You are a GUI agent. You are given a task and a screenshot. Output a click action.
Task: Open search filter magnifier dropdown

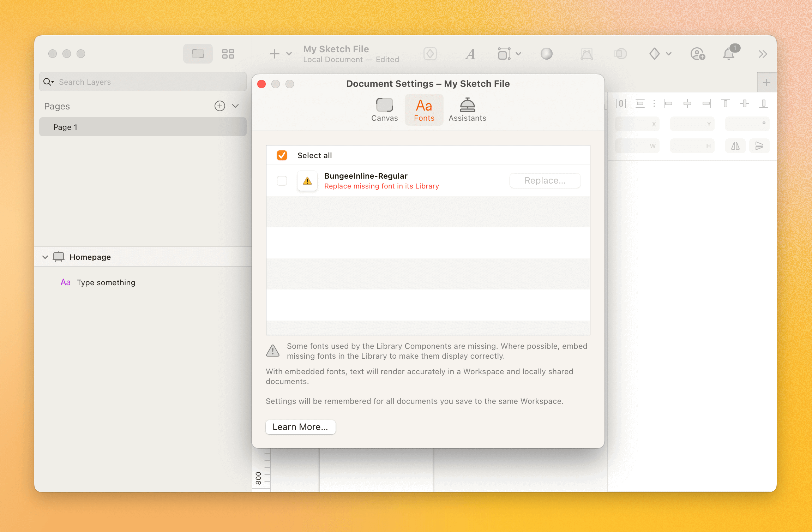point(48,82)
